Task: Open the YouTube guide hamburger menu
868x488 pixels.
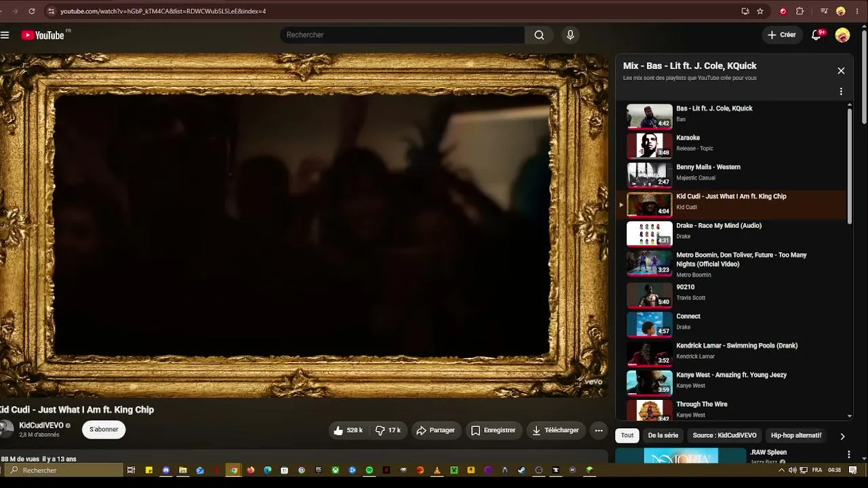Action: pyautogui.click(x=5, y=35)
